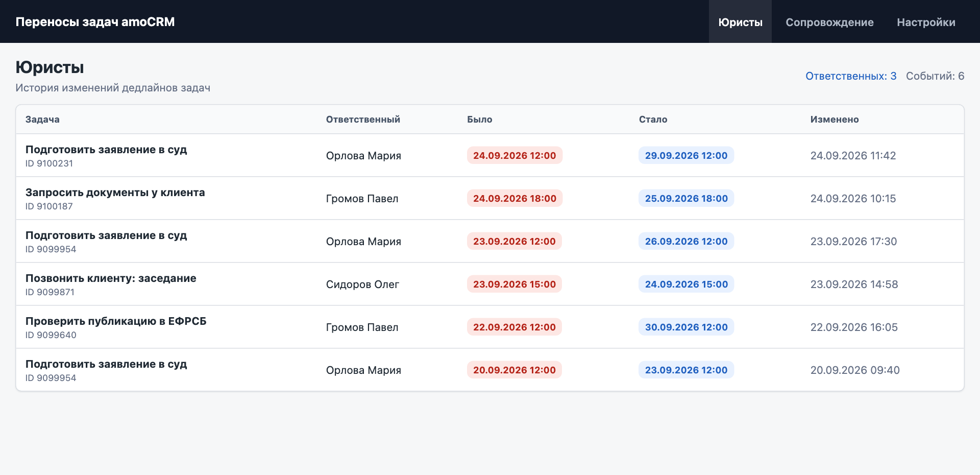Viewport: 980px width, 475px height.
Task: Select the task Позвонить клиенту: заседание
Action: tap(111, 278)
